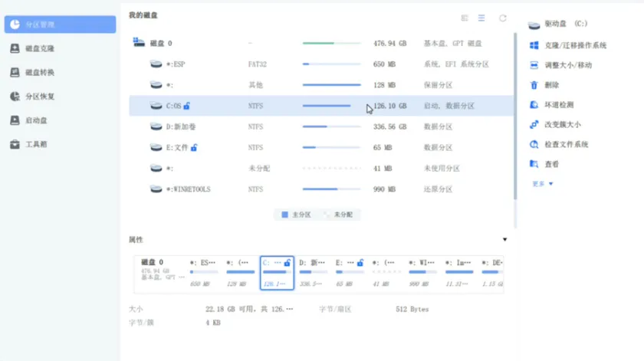Select the E:文件 partition row

321,147
